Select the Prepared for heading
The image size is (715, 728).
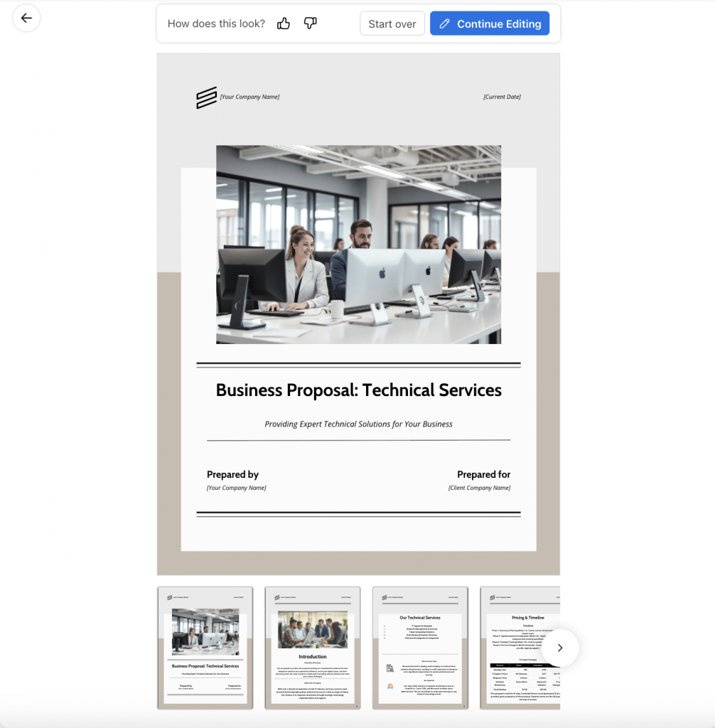[483, 475]
